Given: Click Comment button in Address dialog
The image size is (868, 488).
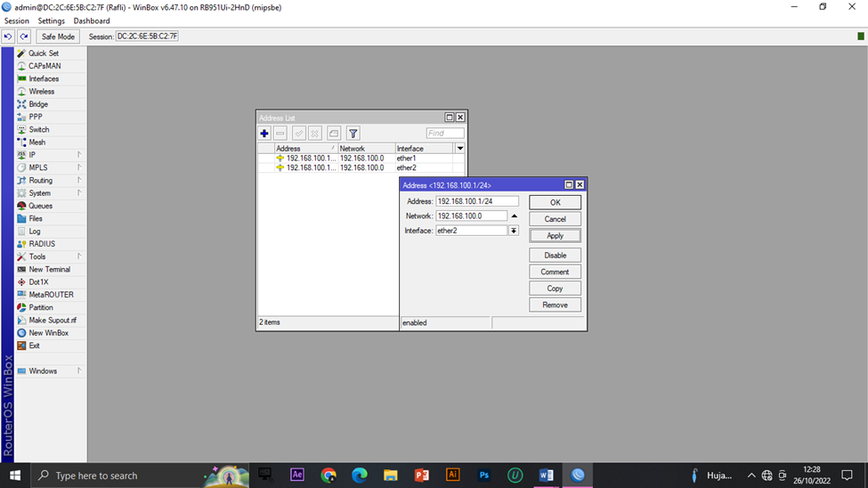Looking at the screenshot, I should point(555,272).
